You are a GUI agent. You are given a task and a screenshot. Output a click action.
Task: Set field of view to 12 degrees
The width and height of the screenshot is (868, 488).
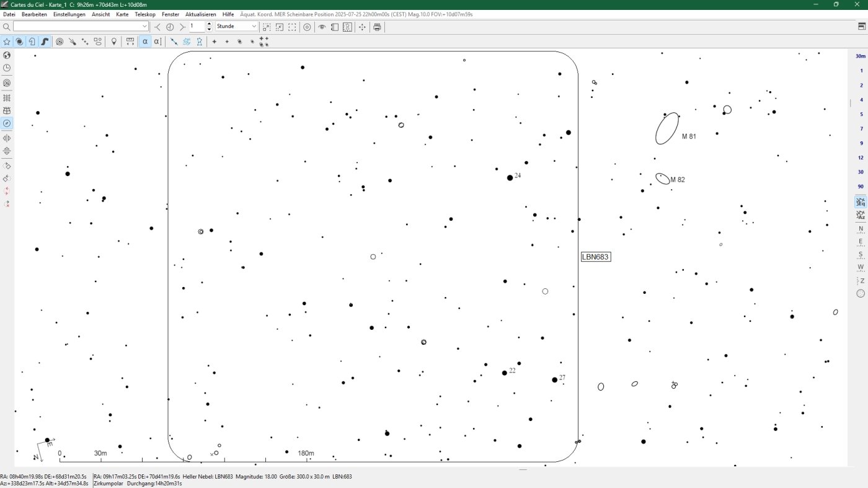tap(861, 157)
